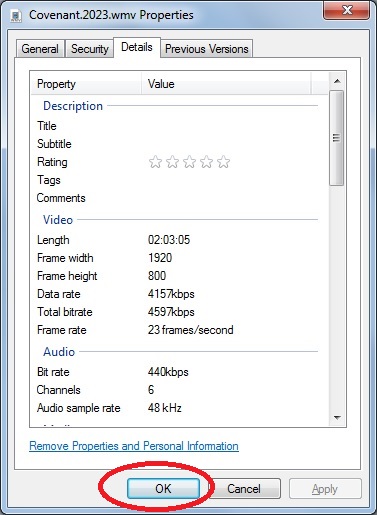Click the Property column header
This screenshot has height=515, width=377.
pos(86,84)
